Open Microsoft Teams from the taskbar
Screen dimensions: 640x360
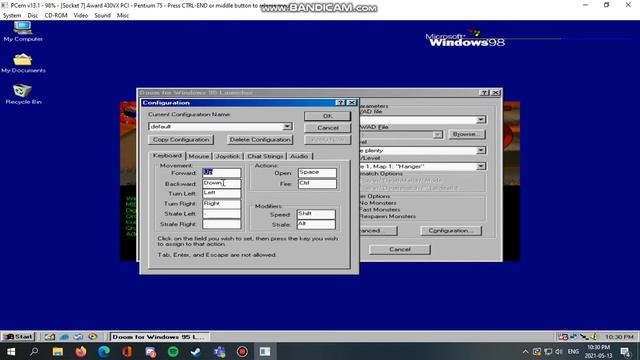tap(220, 351)
